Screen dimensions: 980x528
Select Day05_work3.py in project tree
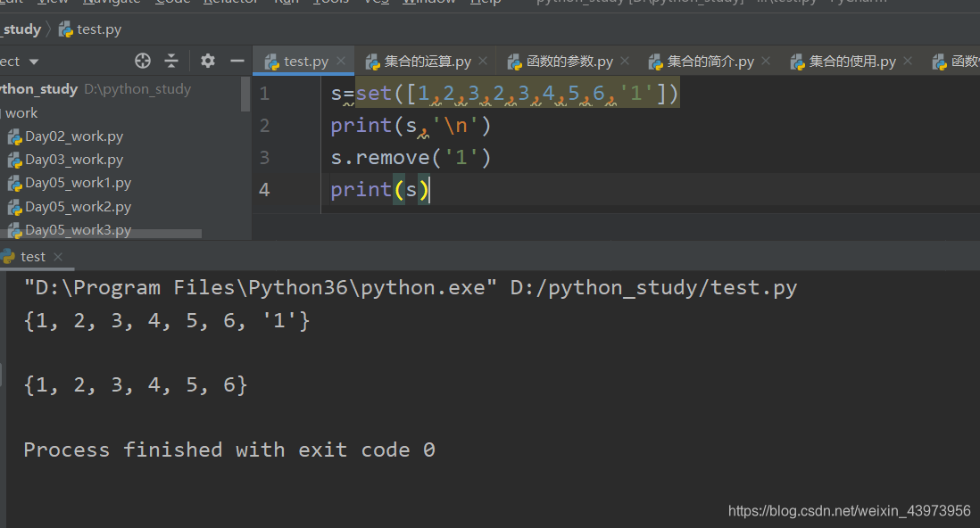click(x=79, y=230)
